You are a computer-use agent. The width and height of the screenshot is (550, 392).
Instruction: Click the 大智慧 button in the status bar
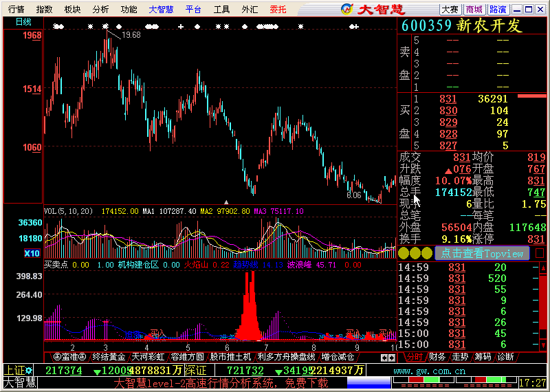click(20, 382)
